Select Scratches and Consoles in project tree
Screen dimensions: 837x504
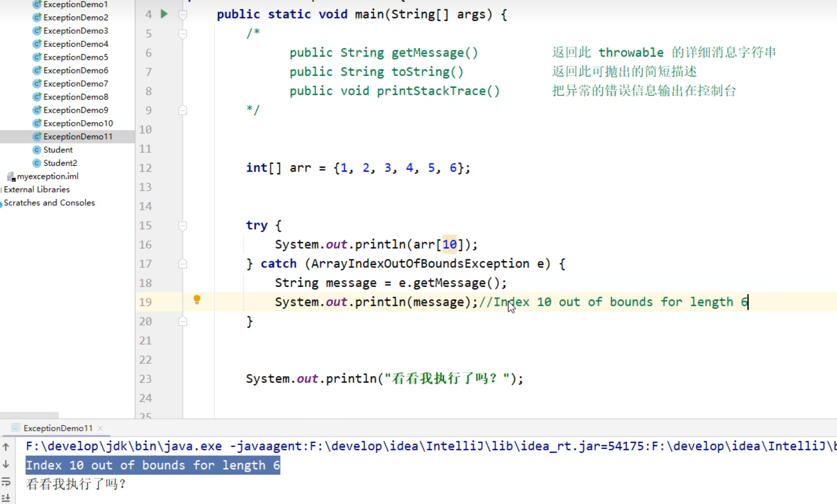(x=49, y=203)
